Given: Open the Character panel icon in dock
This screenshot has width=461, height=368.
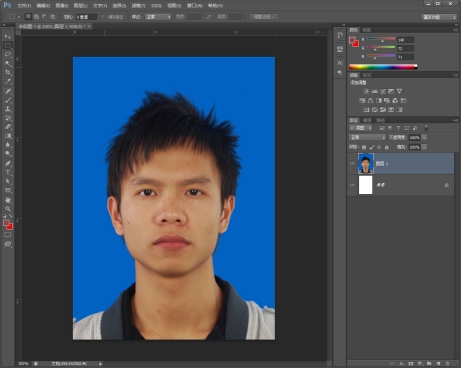Looking at the screenshot, I should click(340, 63).
